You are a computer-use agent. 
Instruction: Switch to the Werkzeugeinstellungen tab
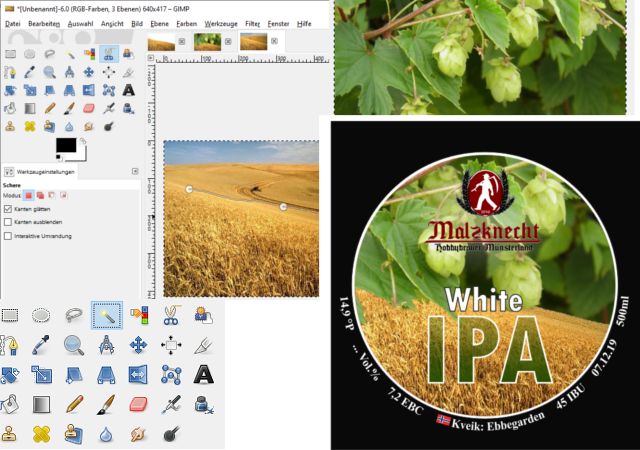click(40, 172)
